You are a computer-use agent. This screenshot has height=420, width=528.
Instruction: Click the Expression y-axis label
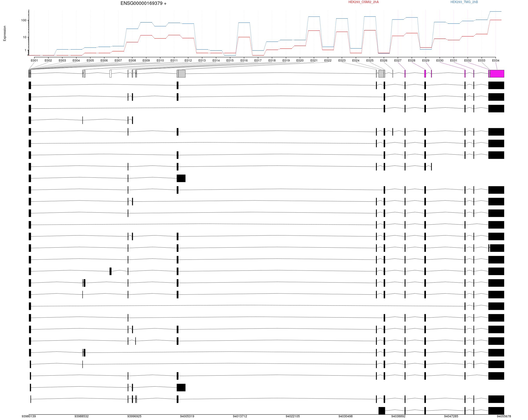(5, 33)
